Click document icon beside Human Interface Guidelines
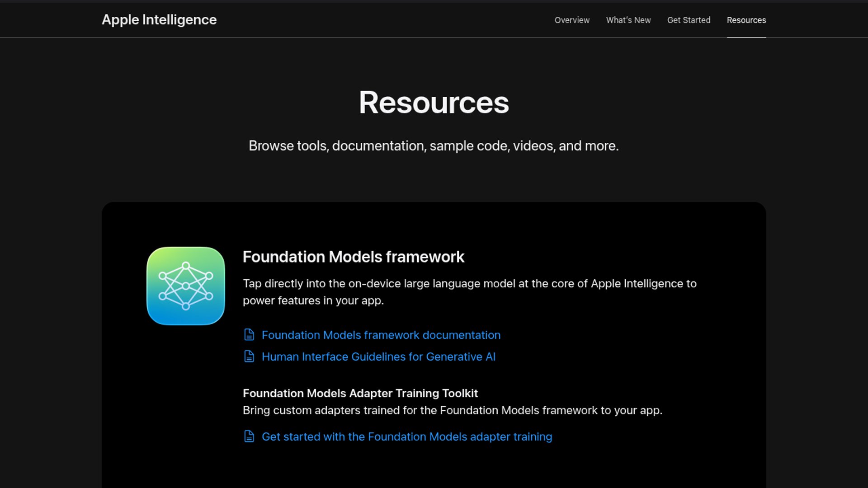Viewport: 868px width, 488px height. click(x=249, y=357)
